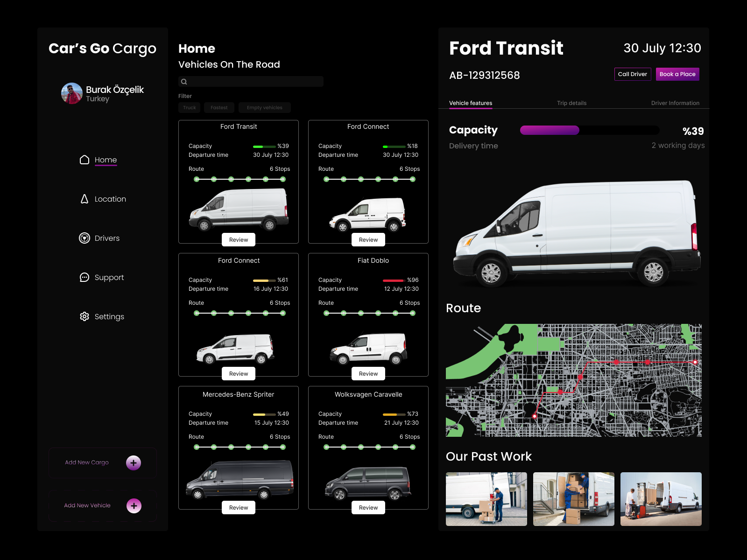Switch to the Trip details tab
747x560 pixels.
click(572, 103)
